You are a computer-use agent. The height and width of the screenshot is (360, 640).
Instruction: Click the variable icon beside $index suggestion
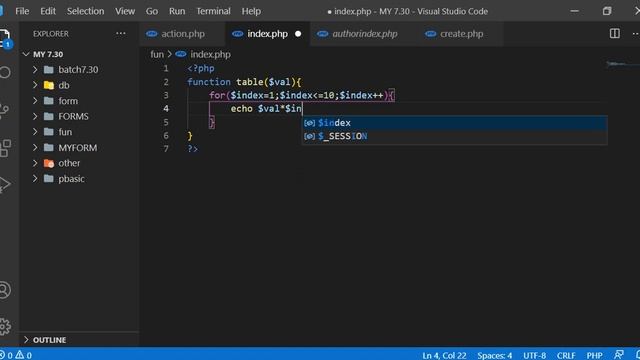(x=309, y=122)
